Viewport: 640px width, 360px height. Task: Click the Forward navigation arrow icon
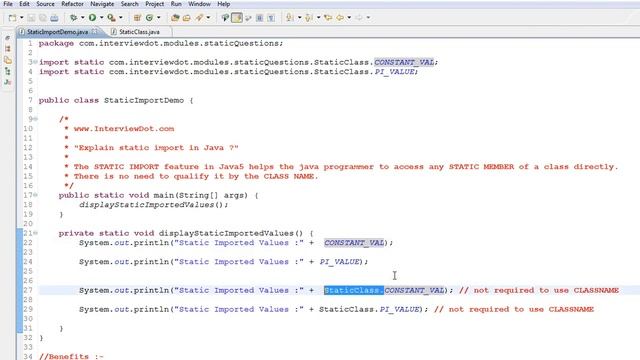pyautogui.click(x=359, y=18)
